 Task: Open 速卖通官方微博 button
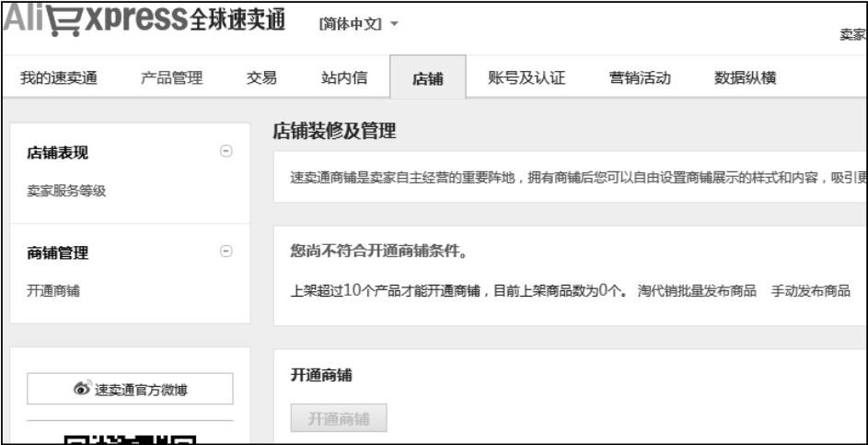[x=130, y=389]
